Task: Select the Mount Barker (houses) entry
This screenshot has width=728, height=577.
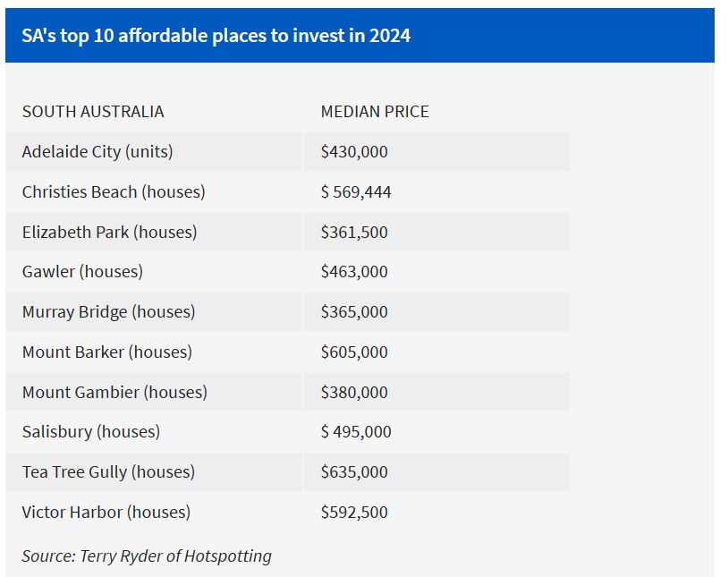Action: (x=107, y=352)
